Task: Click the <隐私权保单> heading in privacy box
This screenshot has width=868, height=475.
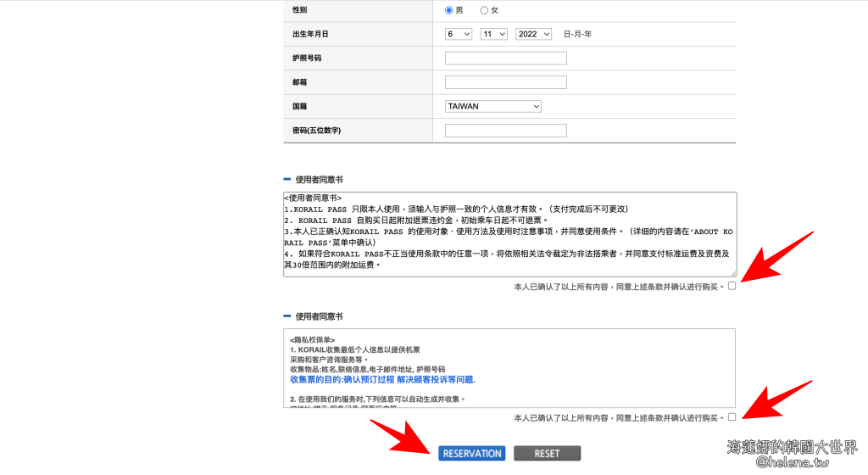Action: pyautogui.click(x=312, y=340)
